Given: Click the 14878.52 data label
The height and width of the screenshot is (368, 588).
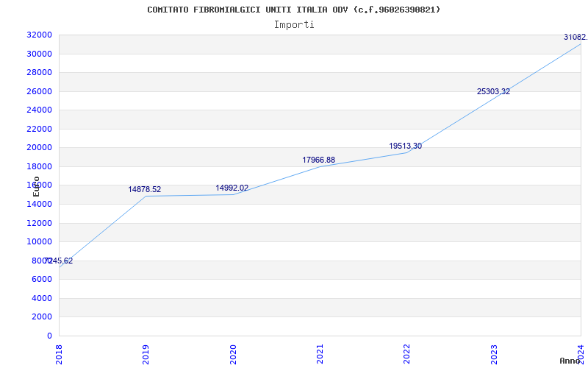Looking at the screenshot, I should 144,189.
